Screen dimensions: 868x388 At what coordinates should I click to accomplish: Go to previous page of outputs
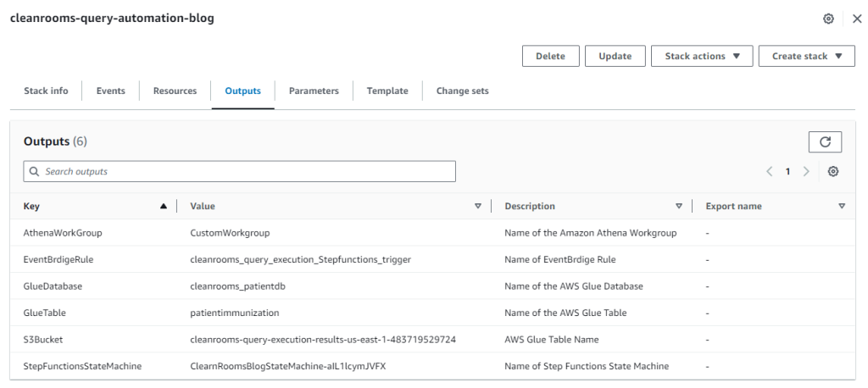tap(769, 172)
